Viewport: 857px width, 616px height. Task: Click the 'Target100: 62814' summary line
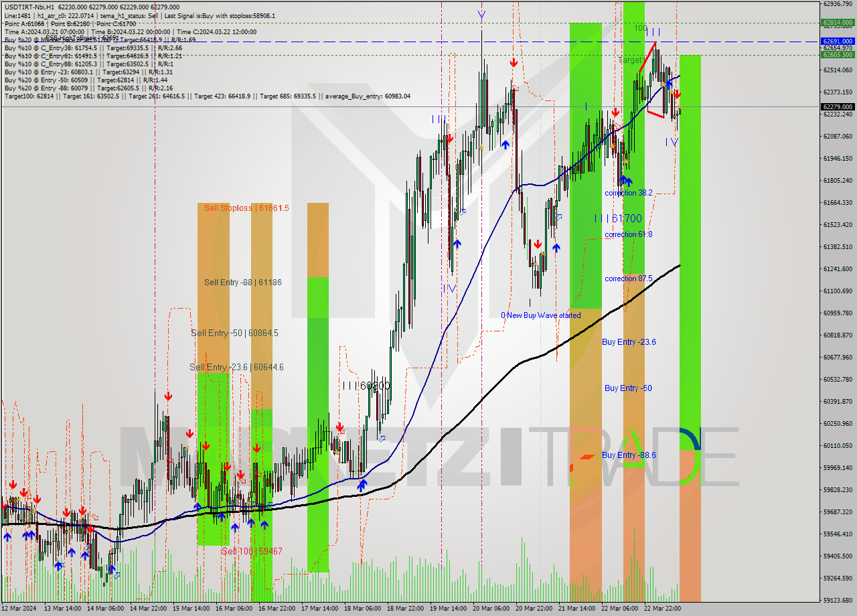208,96
